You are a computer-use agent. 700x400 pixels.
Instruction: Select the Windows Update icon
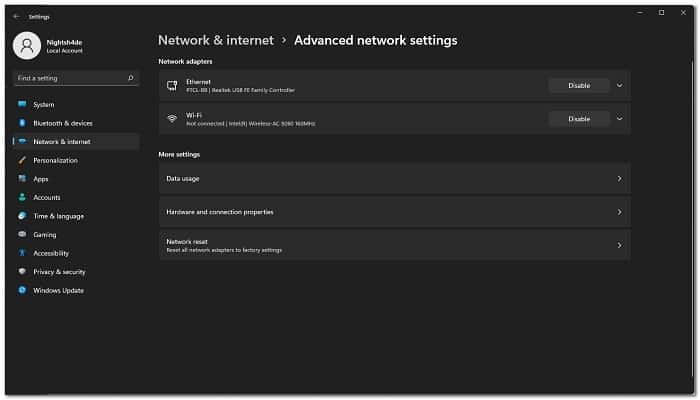(22, 290)
